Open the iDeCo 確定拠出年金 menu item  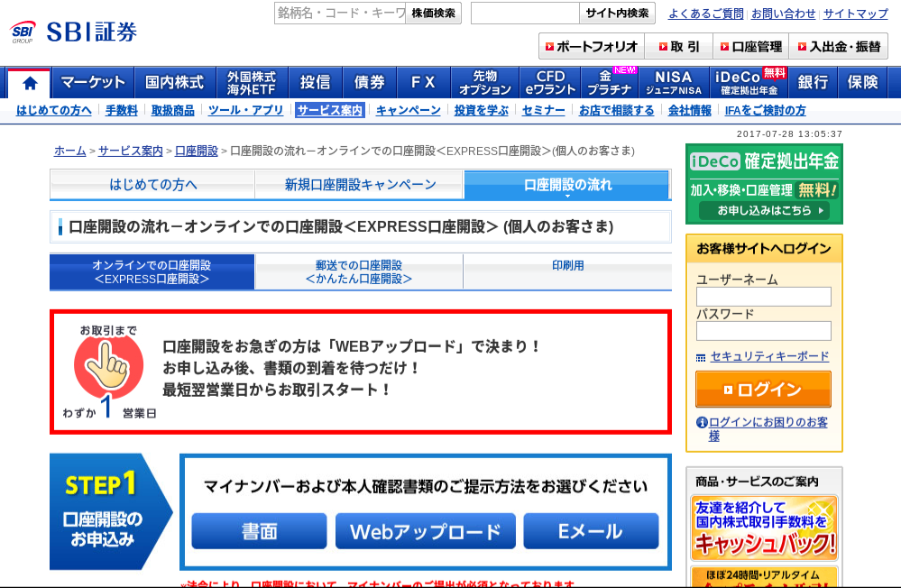(749, 83)
